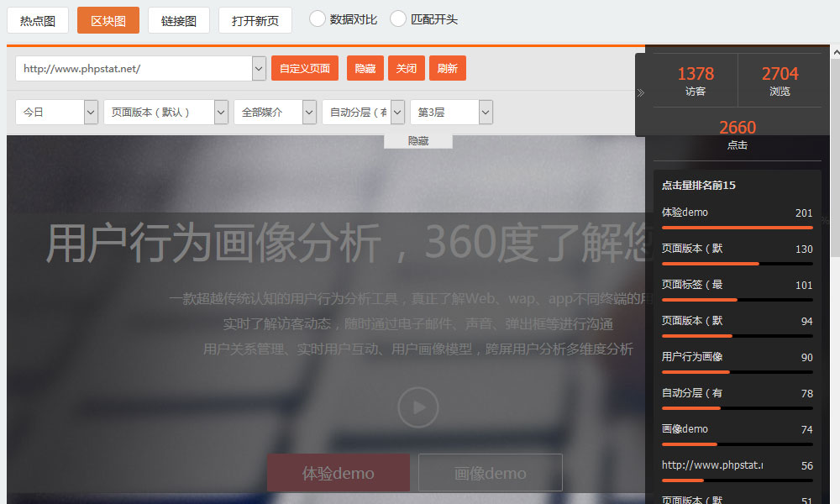Click the URL input field
The image size is (840, 504).
click(134, 69)
